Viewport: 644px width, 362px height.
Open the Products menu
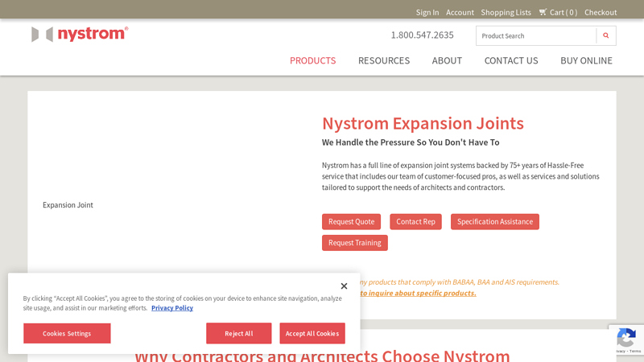click(x=312, y=60)
